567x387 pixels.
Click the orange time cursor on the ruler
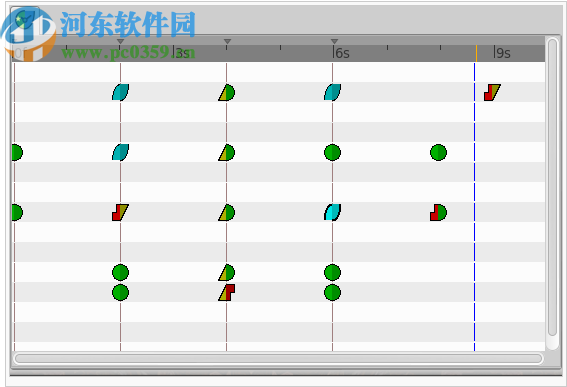(x=476, y=53)
